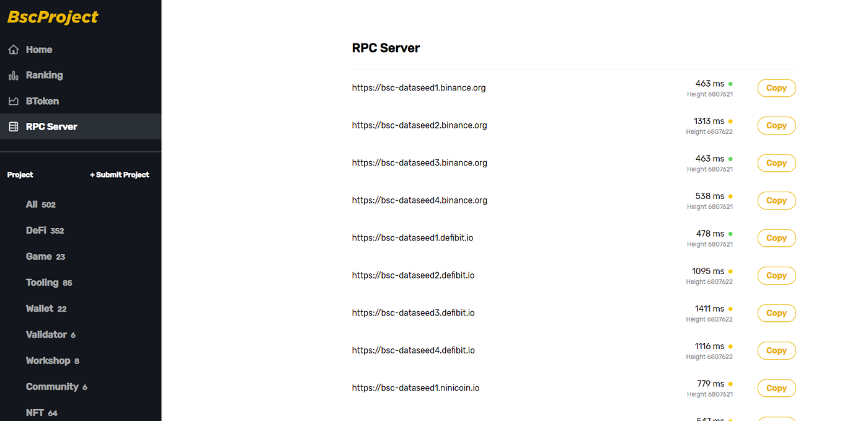Open the Home menu item
Image resolution: width=868 pixels, height=421 pixels.
[x=81, y=50]
